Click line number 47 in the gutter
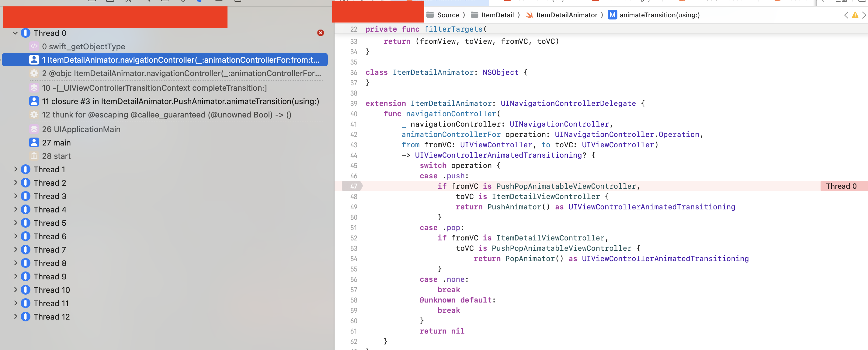The height and width of the screenshot is (350, 868). [x=353, y=186]
